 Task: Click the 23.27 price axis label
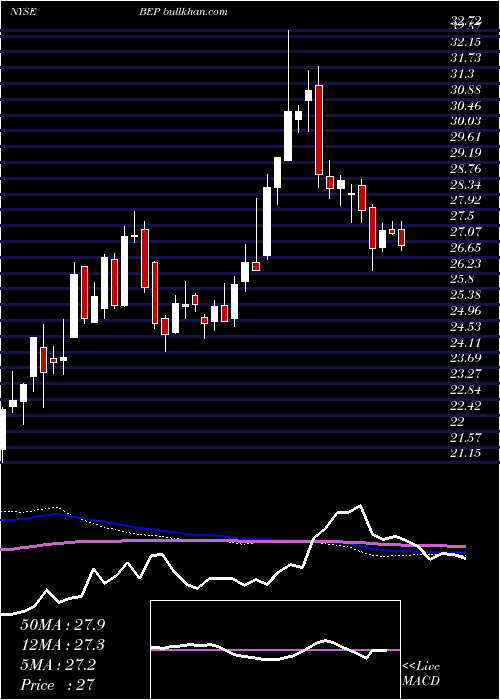[466, 374]
